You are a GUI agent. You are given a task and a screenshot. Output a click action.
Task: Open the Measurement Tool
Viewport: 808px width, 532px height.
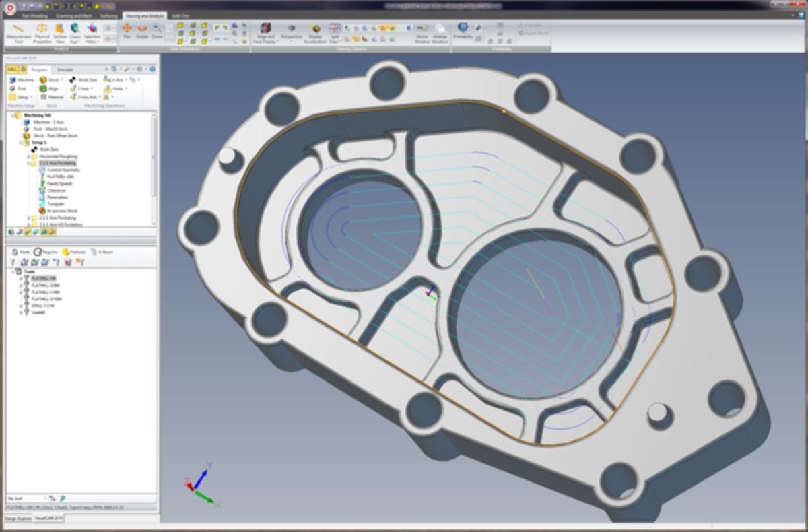click(x=18, y=33)
